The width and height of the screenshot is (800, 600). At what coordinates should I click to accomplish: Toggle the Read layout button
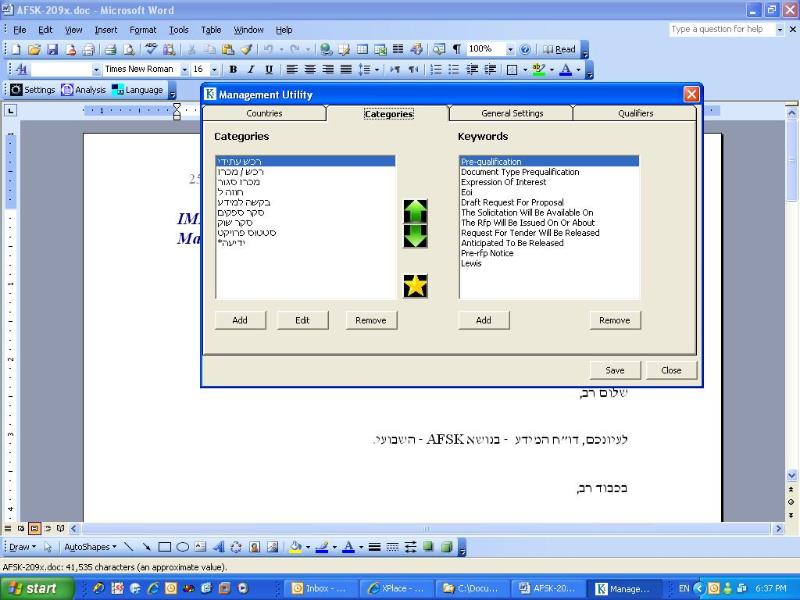click(559, 49)
